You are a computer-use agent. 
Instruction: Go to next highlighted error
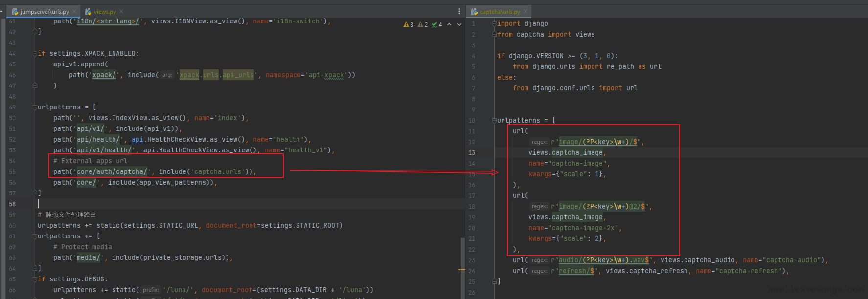(x=459, y=24)
